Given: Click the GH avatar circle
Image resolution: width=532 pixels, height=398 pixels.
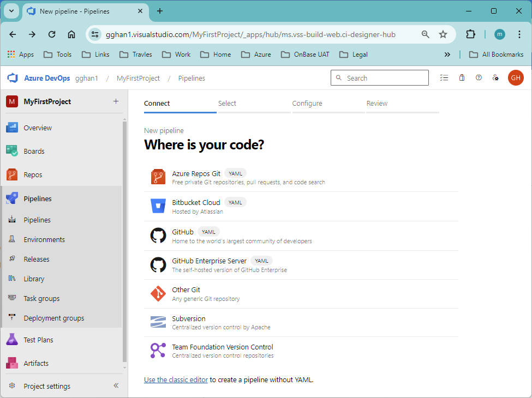Looking at the screenshot, I should 516,78.
